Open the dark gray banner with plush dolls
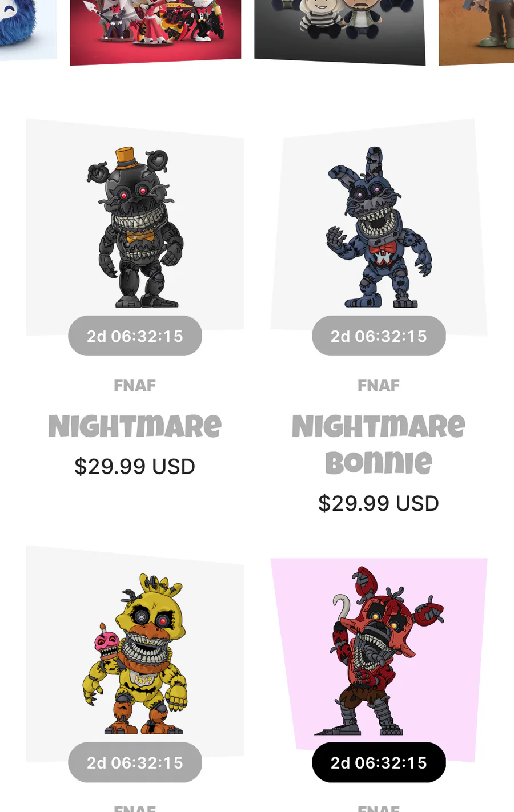Viewport: 514px width, 812px height. pyautogui.click(x=340, y=31)
